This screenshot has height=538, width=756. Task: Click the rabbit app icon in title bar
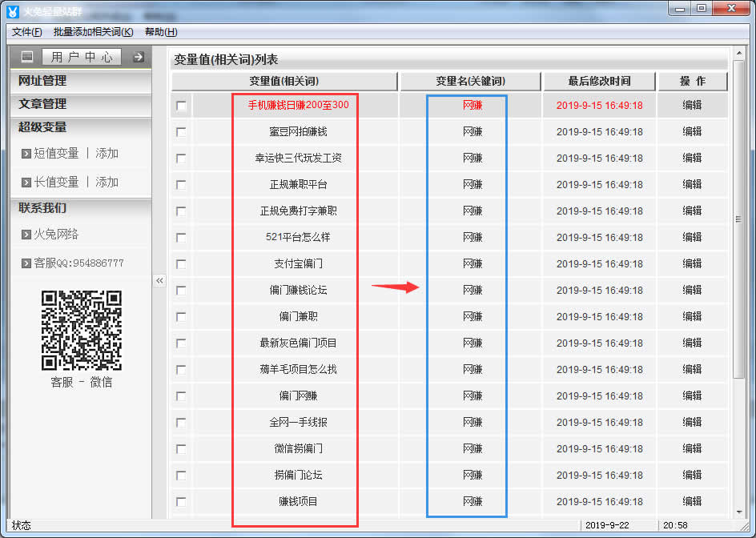pos(12,10)
